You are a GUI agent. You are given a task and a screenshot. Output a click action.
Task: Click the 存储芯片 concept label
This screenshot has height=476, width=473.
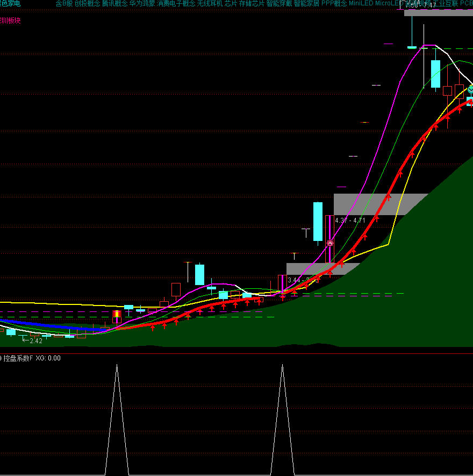[x=252, y=3]
